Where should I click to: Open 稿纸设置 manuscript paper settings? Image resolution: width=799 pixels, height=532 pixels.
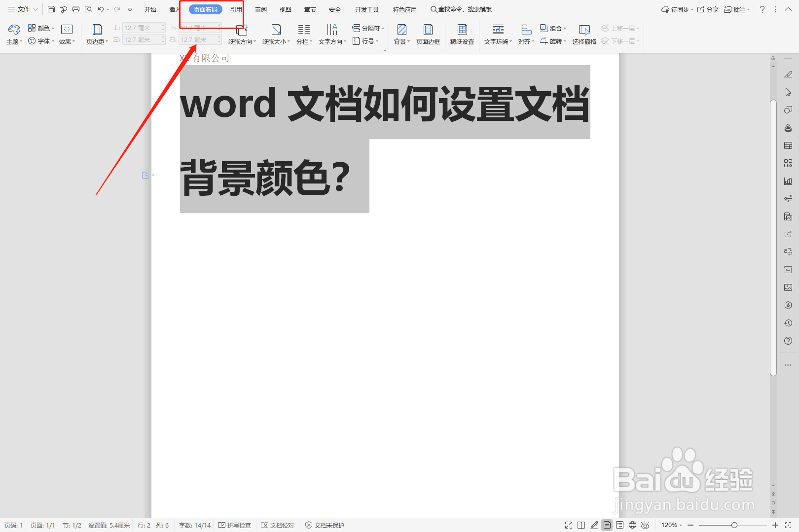(x=462, y=35)
